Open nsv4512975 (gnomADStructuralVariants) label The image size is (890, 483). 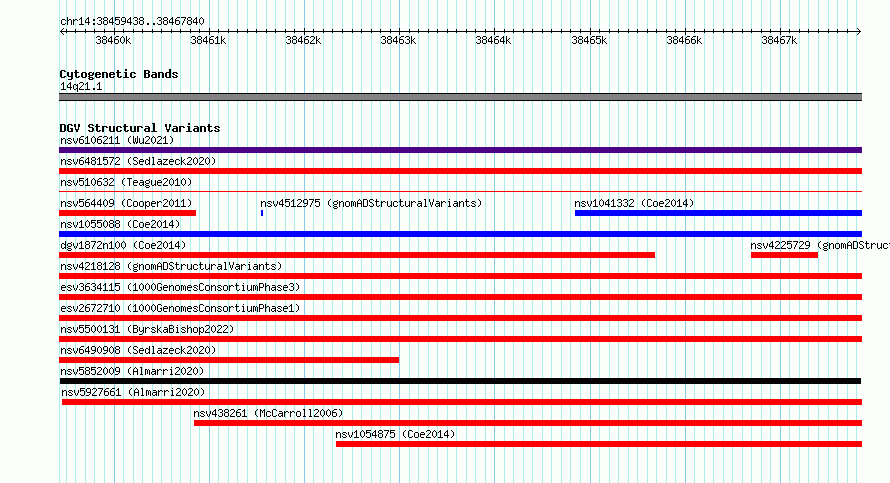[371, 203]
